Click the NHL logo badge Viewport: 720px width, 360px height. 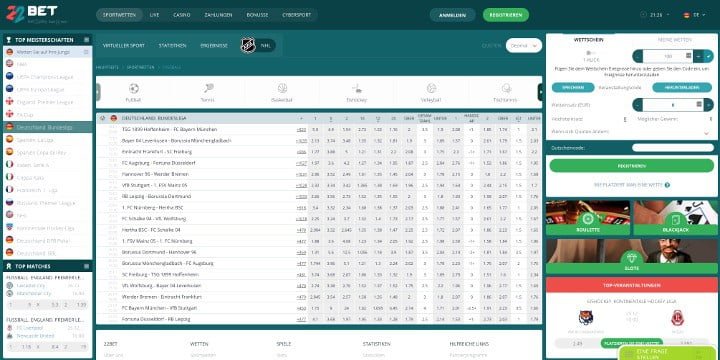(248, 45)
